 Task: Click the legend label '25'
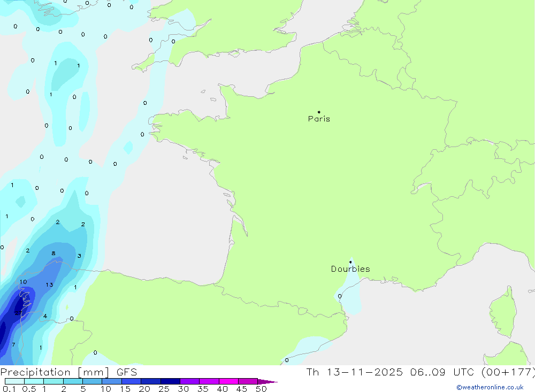pyautogui.click(x=164, y=389)
